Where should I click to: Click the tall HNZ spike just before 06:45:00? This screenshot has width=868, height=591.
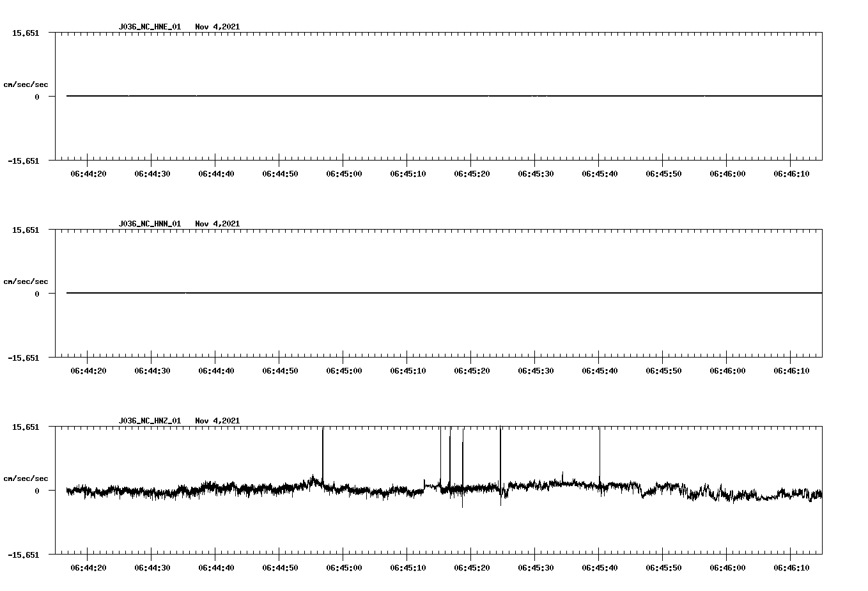coord(323,454)
